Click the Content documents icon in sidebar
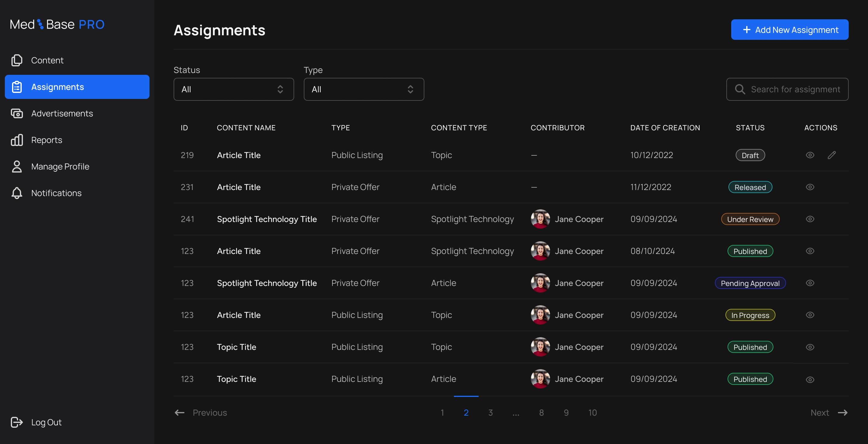 tap(17, 60)
